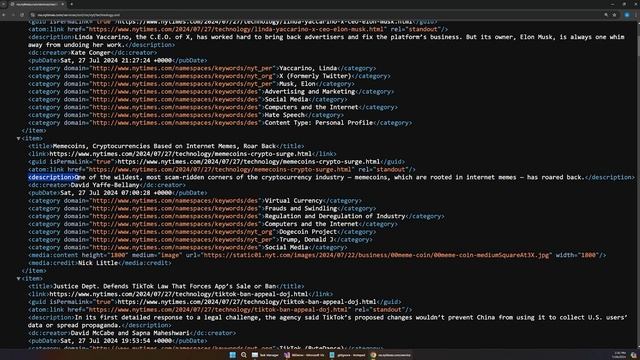
Task: Click the memecoins-crypto-surge guid URL
Action: tap(249, 162)
